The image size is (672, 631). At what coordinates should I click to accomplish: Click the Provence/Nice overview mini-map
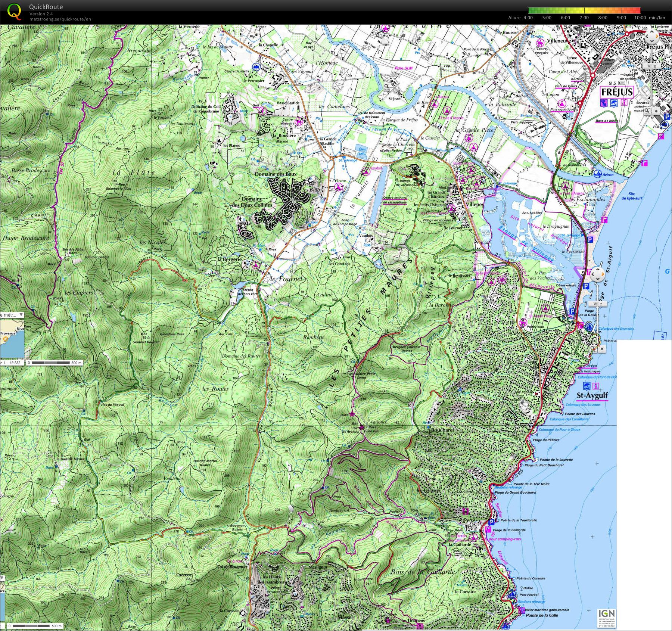tap(12, 339)
